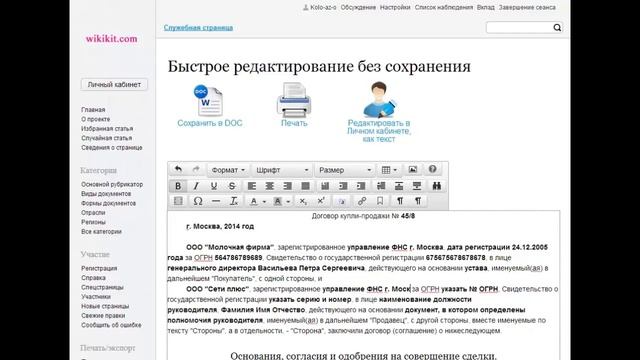Insert a horizontal line
The image size is (640, 360).
click(x=216, y=201)
